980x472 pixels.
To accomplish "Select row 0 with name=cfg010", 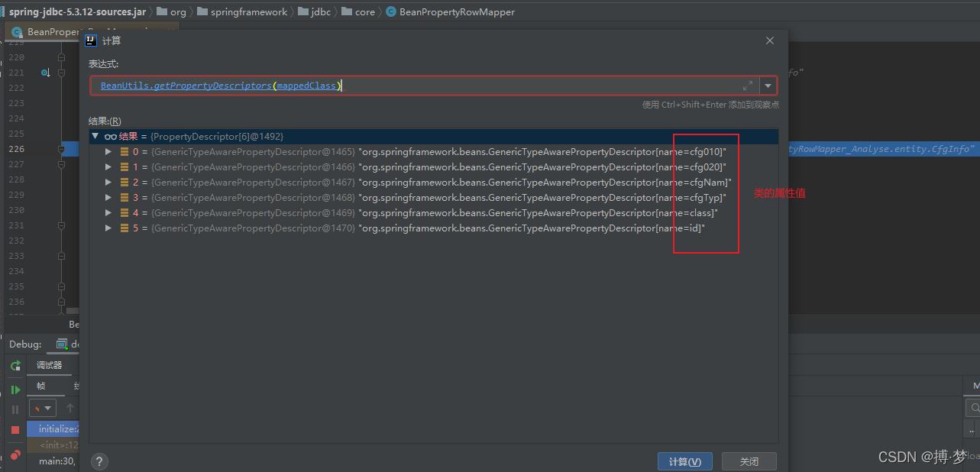I will (434, 152).
